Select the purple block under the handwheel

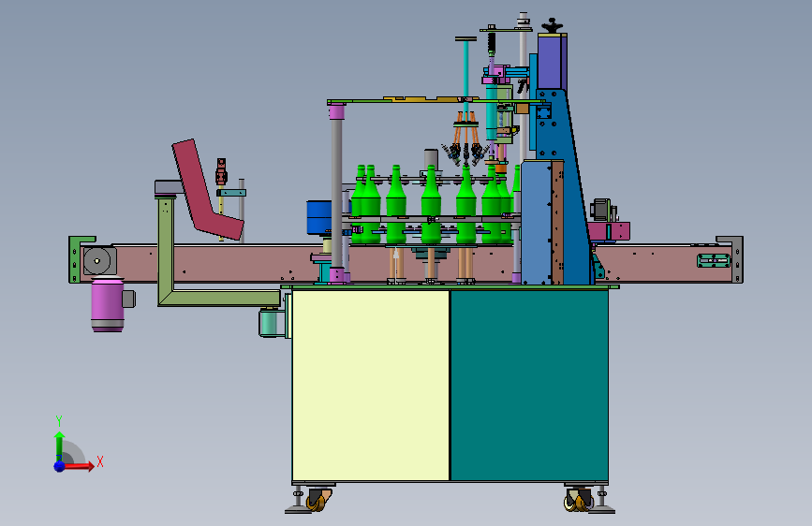coord(552,62)
